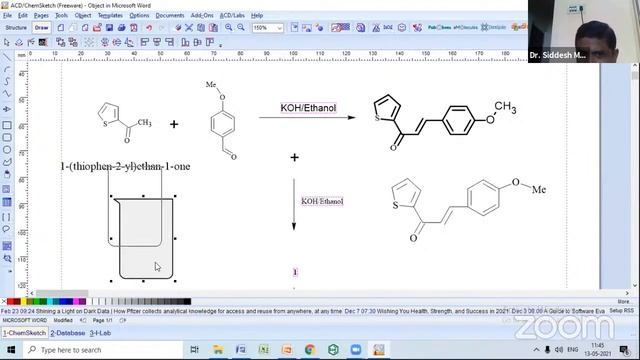Select the Table tool
This screenshot has width=640, height=360.
[x=7, y=202]
